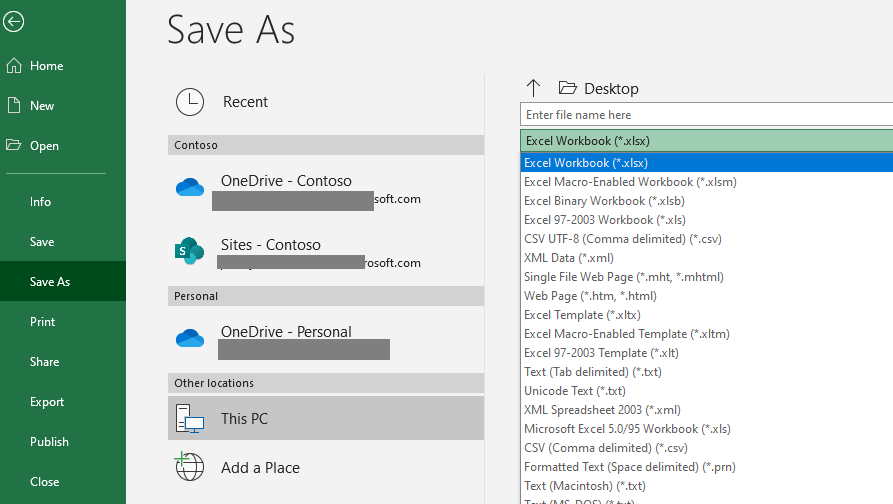The height and width of the screenshot is (504, 893).
Task: Select the OneDrive - Contoso location name
Action: (x=286, y=181)
